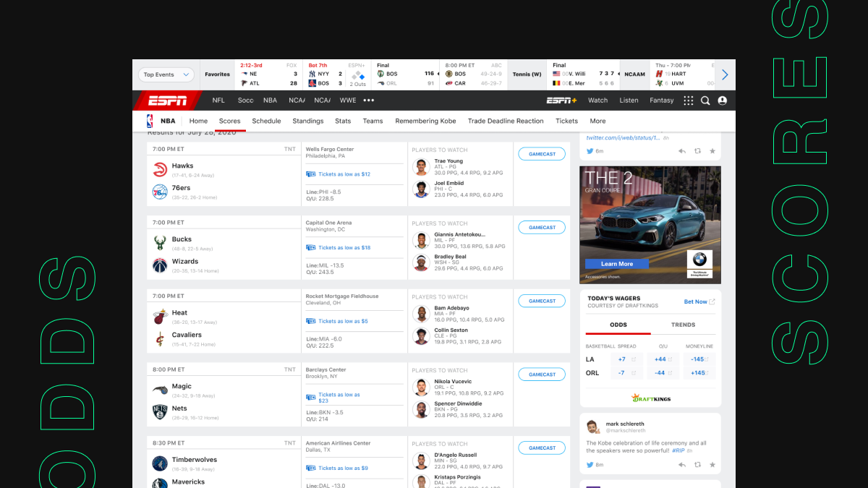Switch to the Scores tab
This screenshot has height=488, width=868.
(x=230, y=121)
